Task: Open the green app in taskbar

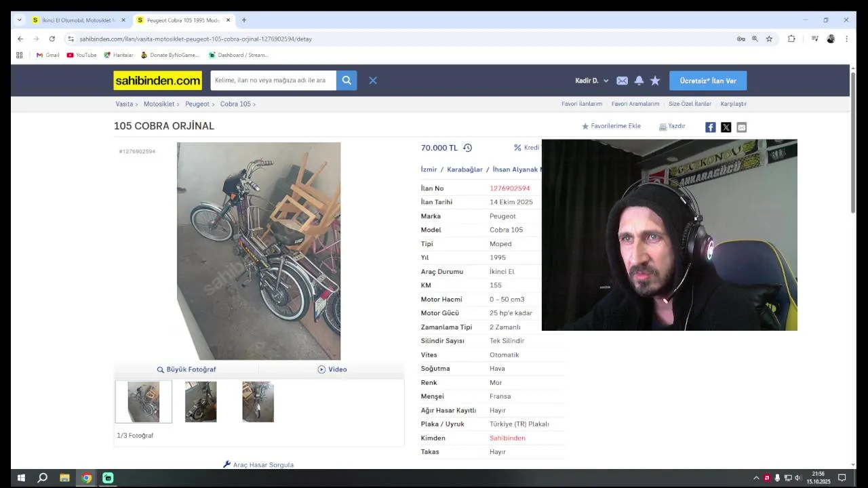Action: point(108,478)
